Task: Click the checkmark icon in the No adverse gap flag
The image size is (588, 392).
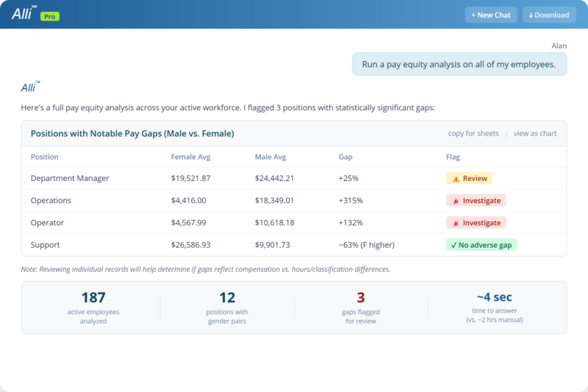Action: pyautogui.click(x=453, y=245)
